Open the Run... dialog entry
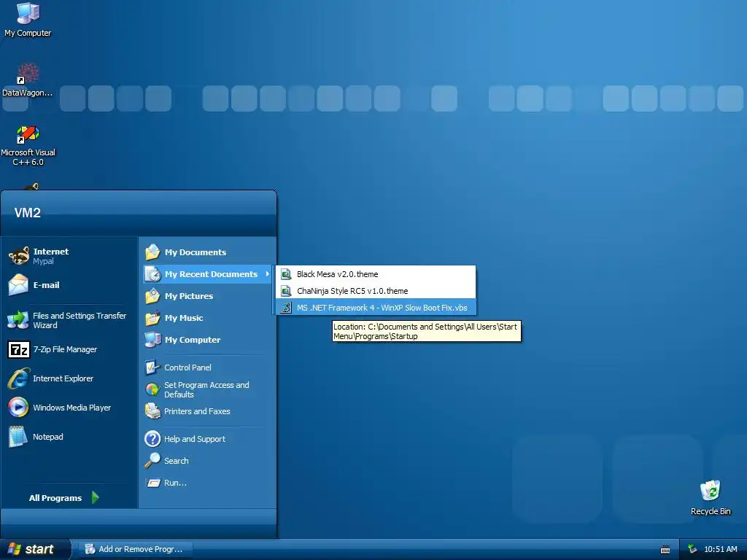 (207, 483)
